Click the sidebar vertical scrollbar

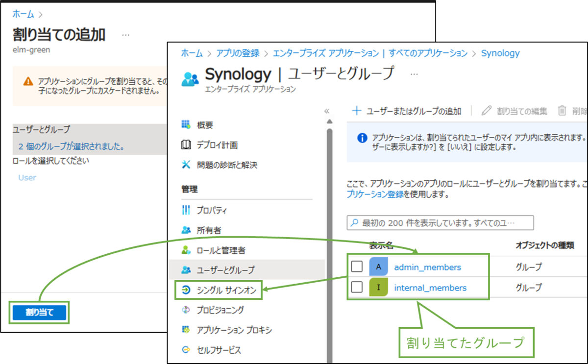coord(329,245)
